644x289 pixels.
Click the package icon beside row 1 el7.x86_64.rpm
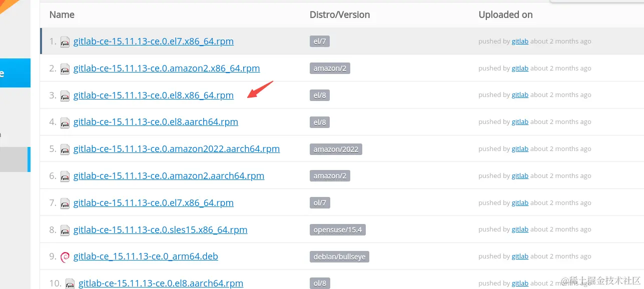coord(65,42)
